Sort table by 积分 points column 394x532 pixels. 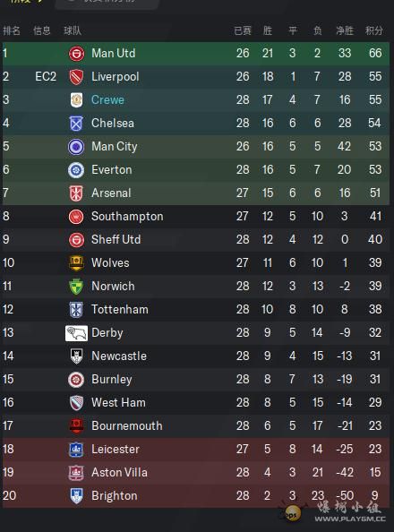(374, 30)
